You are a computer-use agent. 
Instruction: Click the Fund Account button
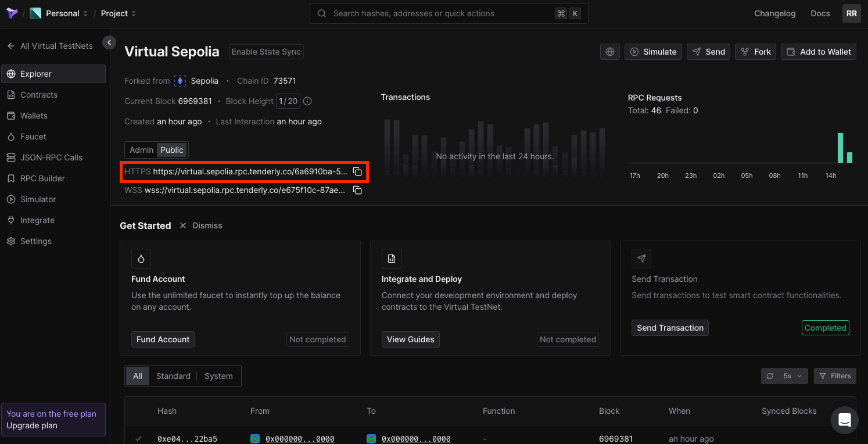163,339
